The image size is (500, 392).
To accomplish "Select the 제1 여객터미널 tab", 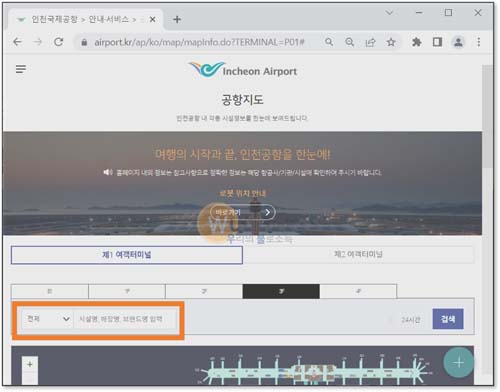I will (127, 255).
